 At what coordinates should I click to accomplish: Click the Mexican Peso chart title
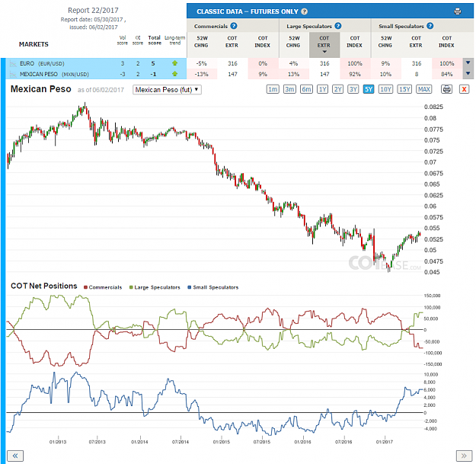point(41,89)
